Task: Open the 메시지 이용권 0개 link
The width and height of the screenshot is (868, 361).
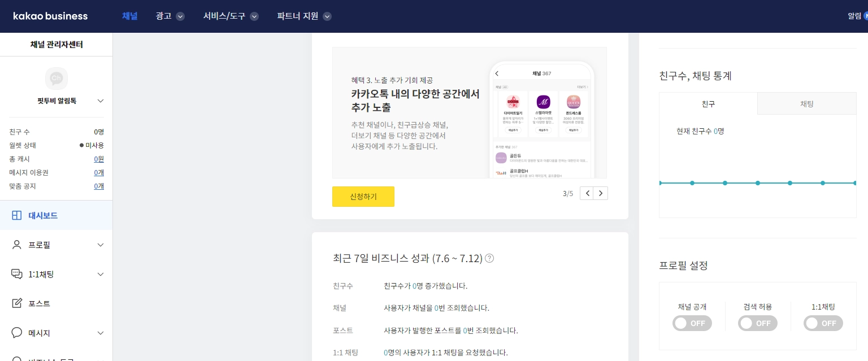Action: 99,172
